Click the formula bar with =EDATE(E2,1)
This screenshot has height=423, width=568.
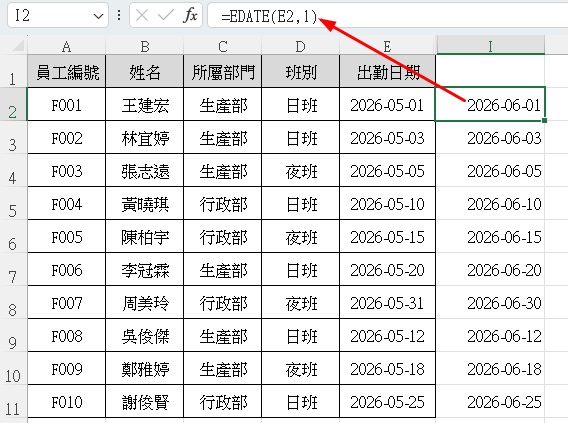(388, 16)
